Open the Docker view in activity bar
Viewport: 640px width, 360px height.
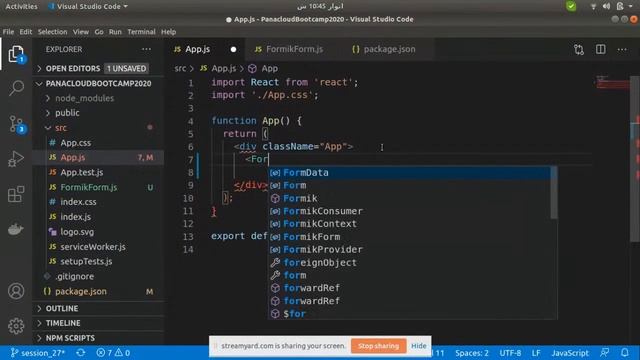[16, 229]
